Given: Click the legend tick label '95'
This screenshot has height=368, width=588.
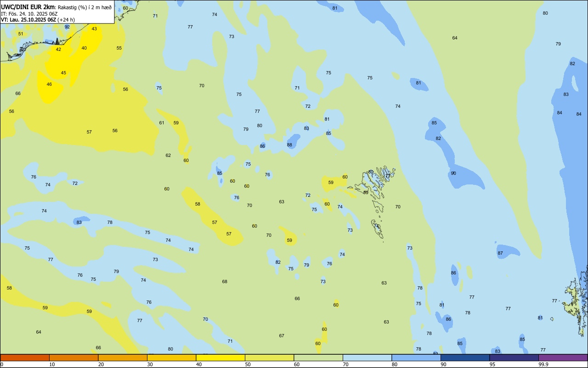Looking at the screenshot, I should (x=492, y=364).
